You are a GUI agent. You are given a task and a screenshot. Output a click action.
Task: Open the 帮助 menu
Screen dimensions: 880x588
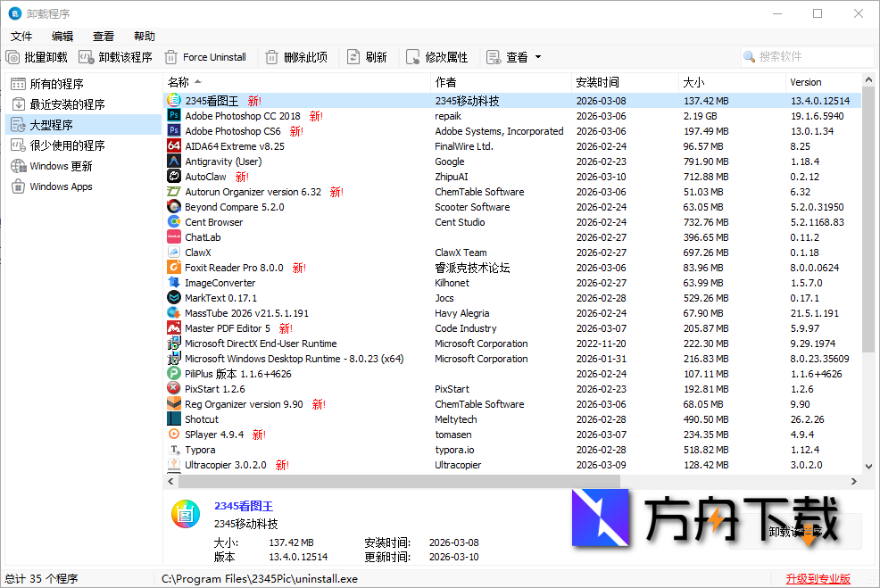pyautogui.click(x=145, y=36)
